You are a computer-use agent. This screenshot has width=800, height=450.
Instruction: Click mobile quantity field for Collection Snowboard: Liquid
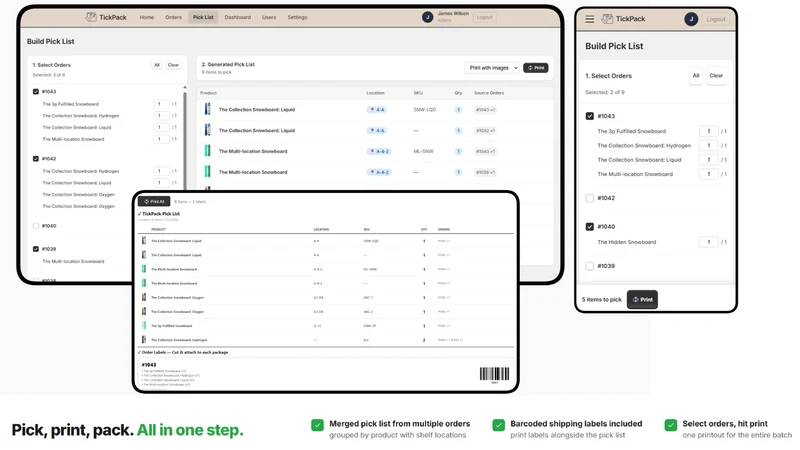point(709,160)
